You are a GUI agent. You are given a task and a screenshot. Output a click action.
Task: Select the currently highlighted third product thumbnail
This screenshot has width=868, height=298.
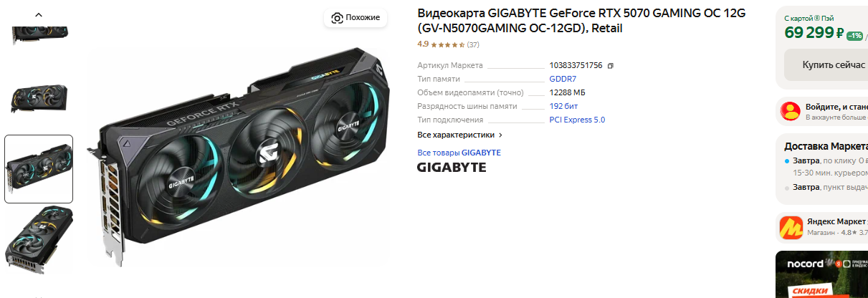39,169
